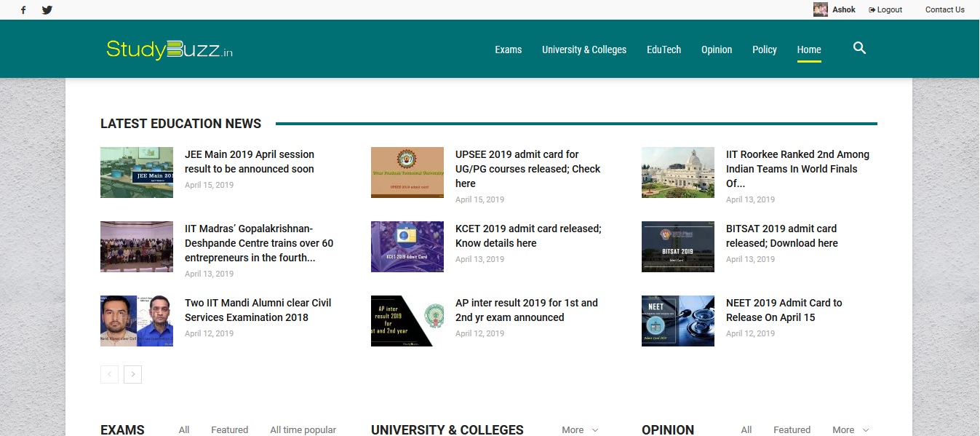Viewport: 980px width, 436px height.
Task: Select the All filter under Exams
Action: click(184, 430)
